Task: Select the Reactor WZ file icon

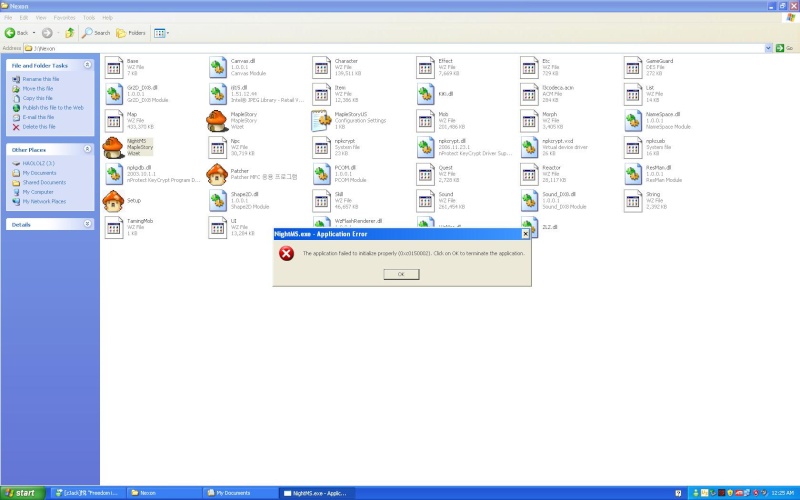Action: click(529, 174)
